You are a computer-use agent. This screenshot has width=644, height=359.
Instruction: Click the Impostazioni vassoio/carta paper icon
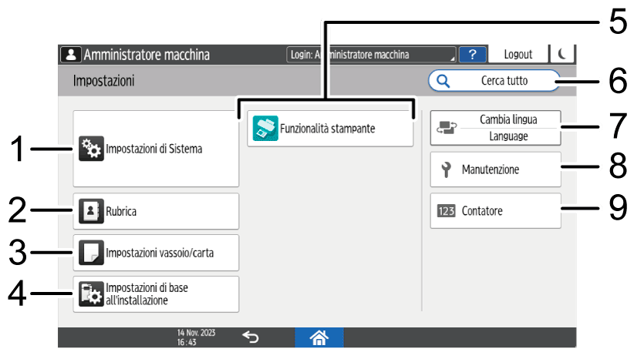click(91, 253)
